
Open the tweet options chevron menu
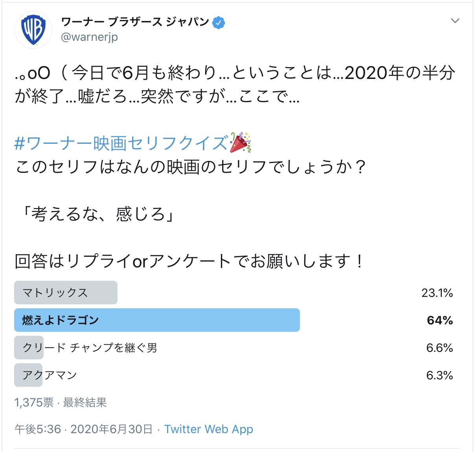455,21
